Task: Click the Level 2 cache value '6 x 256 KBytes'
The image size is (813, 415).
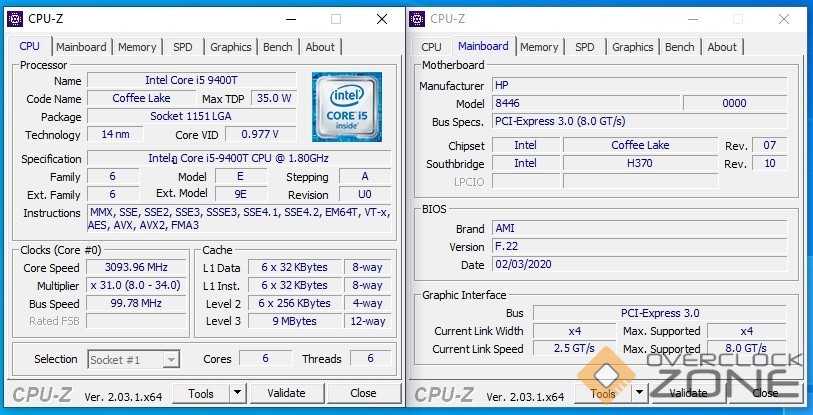Action: [295, 303]
